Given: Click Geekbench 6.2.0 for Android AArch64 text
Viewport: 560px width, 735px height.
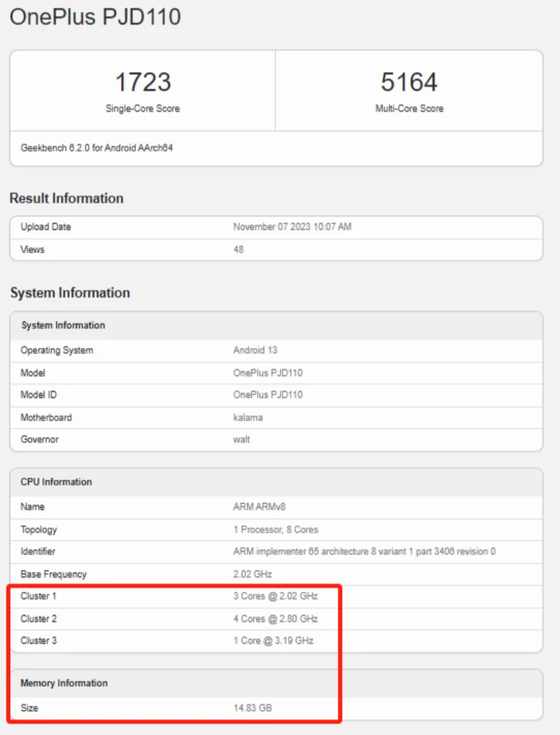Looking at the screenshot, I should click(96, 148).
